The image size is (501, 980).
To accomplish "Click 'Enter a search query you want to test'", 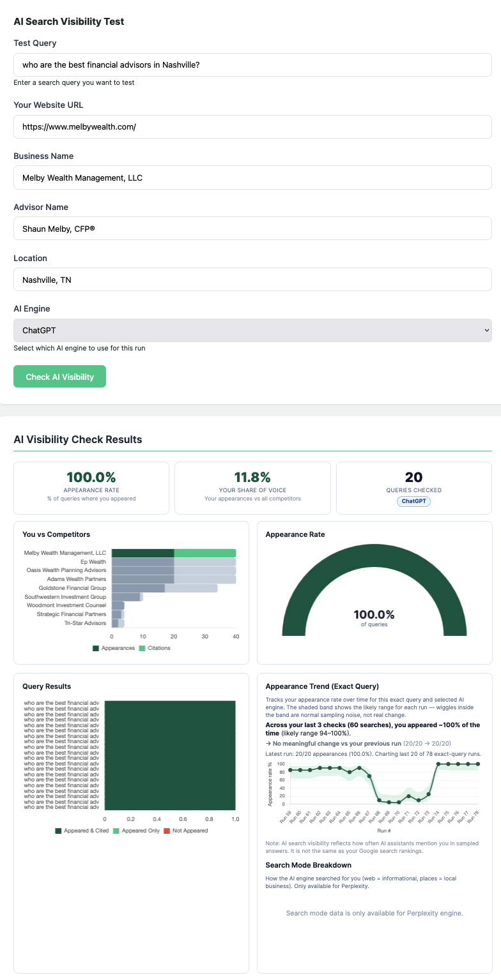I will click(x=74, y=82).
